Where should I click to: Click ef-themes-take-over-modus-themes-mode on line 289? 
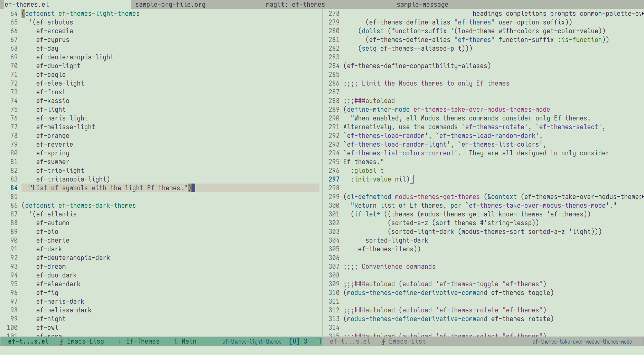coord(482,109)
